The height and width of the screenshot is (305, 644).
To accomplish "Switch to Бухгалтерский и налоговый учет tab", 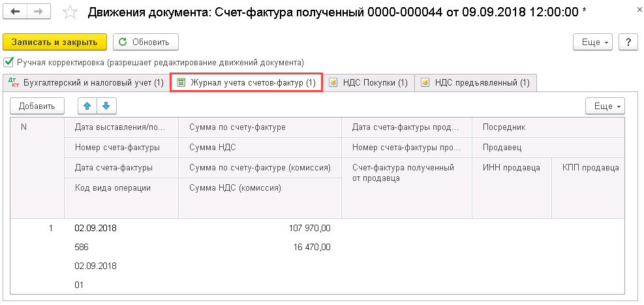I will (x=85, y=83).
